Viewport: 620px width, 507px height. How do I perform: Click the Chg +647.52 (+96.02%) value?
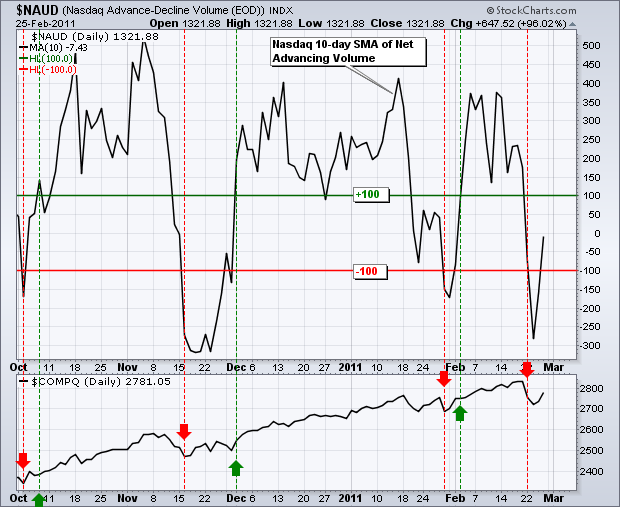508,24
